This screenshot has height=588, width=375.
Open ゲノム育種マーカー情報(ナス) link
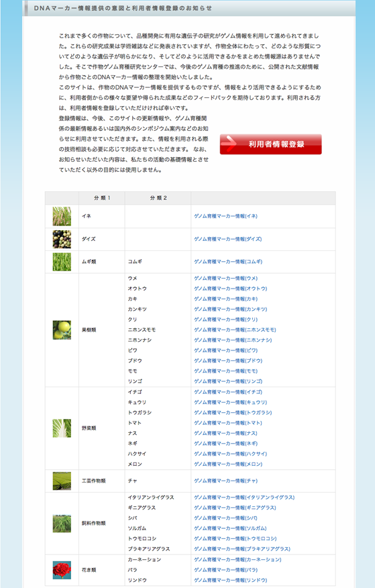[x=225, y=433]
